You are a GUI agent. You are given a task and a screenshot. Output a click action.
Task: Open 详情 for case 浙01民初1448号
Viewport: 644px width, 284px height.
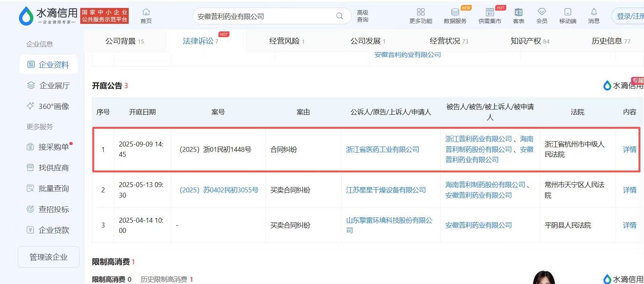(630, 150)
